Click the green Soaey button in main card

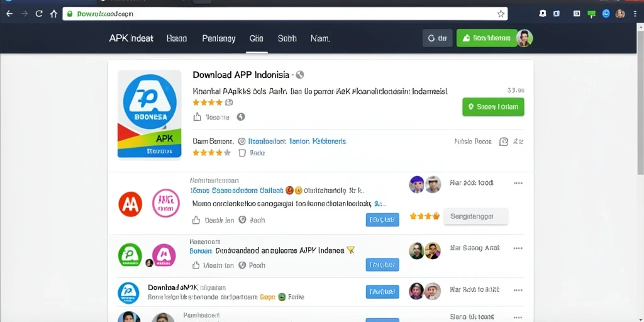pos(493,107)
